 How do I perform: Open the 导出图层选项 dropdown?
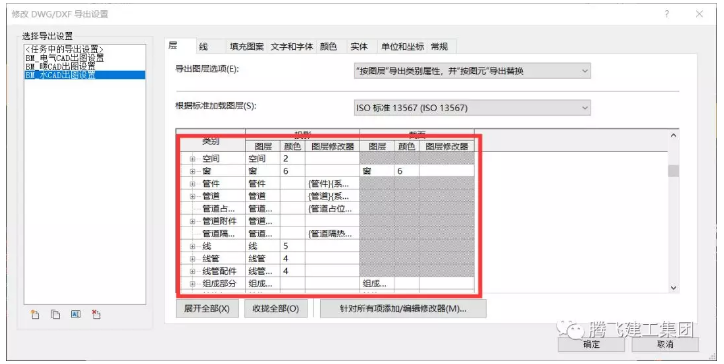(472, 71)
